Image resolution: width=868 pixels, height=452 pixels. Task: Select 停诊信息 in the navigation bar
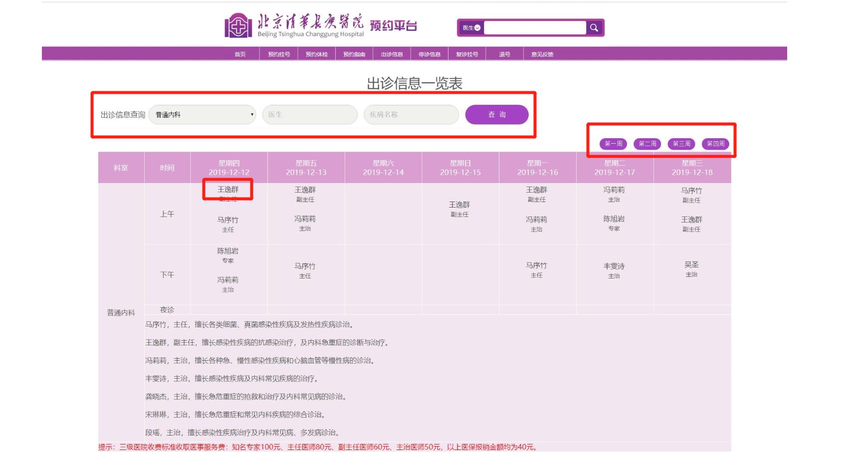(x=430, y=54)
